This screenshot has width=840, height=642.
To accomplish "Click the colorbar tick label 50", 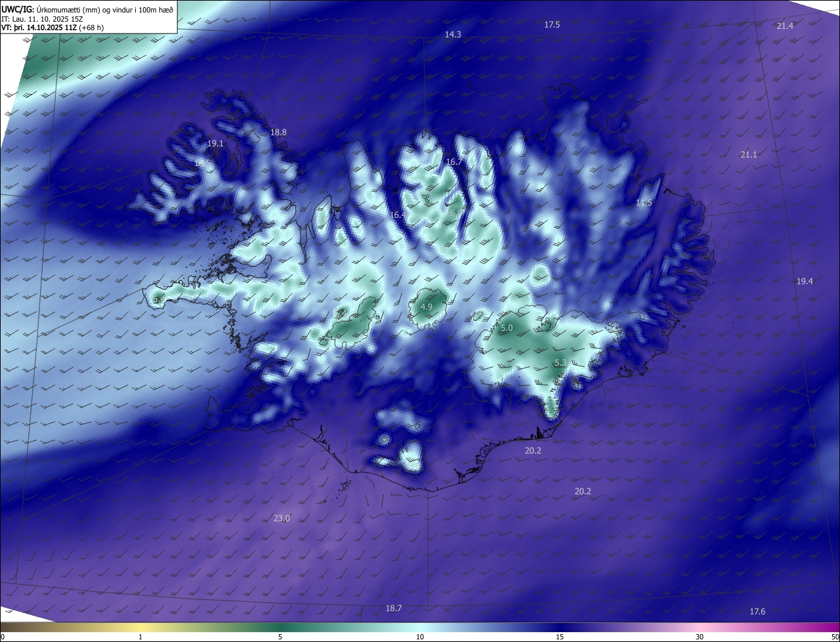I will pyautogui.click(x=835, y=637).
